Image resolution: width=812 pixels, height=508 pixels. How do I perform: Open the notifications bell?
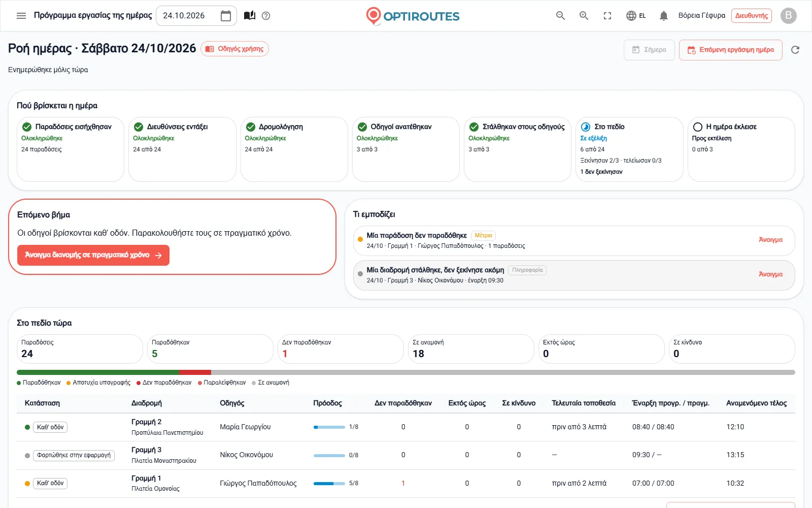[663, 16]
